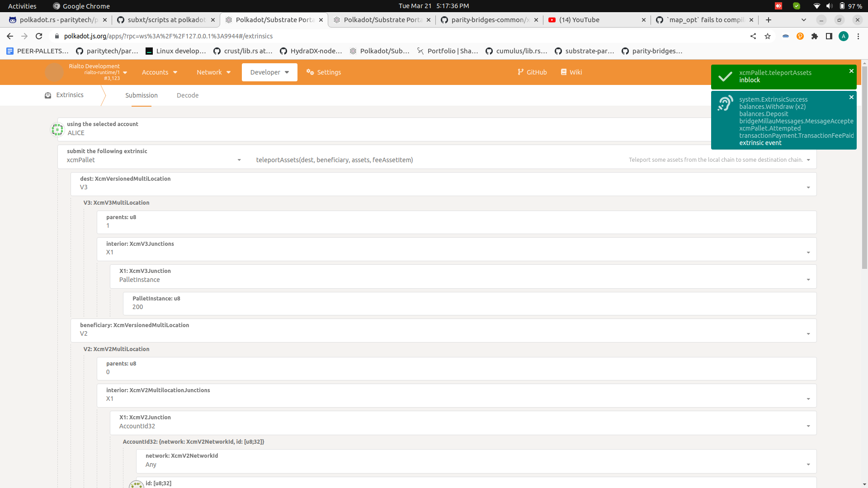Expand the dest XcmVersionedMultiLocation dropdown
Viewport: 868px width, 488px height.
pyautogui.click(x=808, y=188)
